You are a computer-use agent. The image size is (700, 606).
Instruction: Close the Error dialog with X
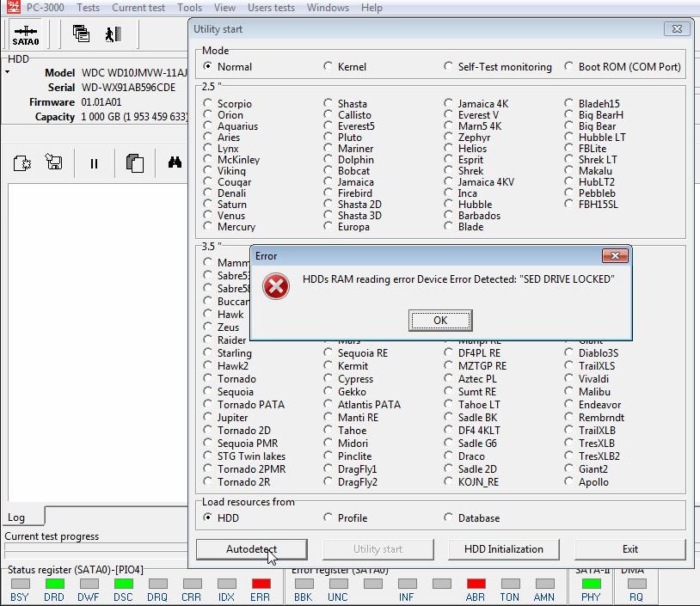[x=615, y=255]
